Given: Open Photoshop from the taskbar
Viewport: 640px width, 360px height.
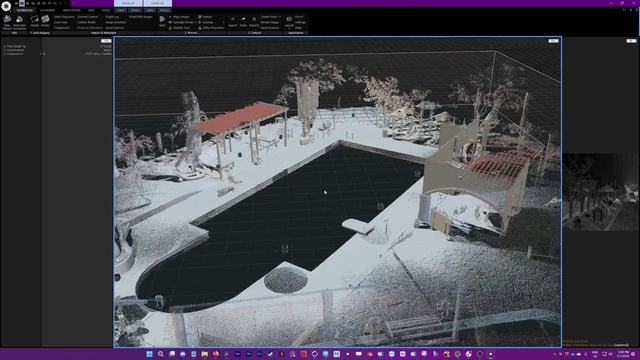Looking at the screenshot, I should [249, 354].
